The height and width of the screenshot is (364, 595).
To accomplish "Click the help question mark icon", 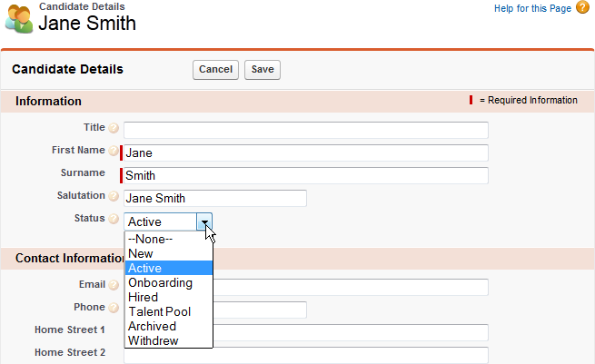I will click(582, 8).
